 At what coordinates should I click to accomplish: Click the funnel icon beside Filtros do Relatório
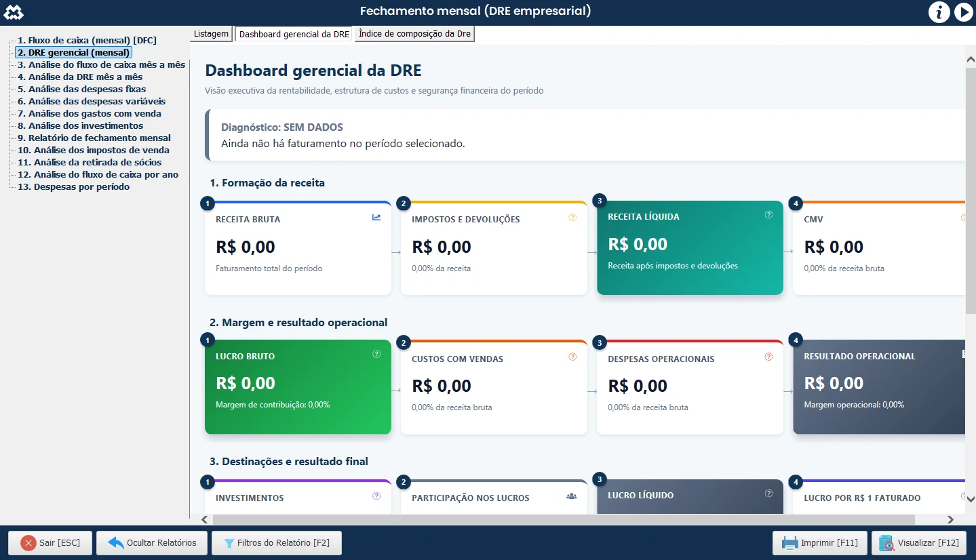[229, 543]
